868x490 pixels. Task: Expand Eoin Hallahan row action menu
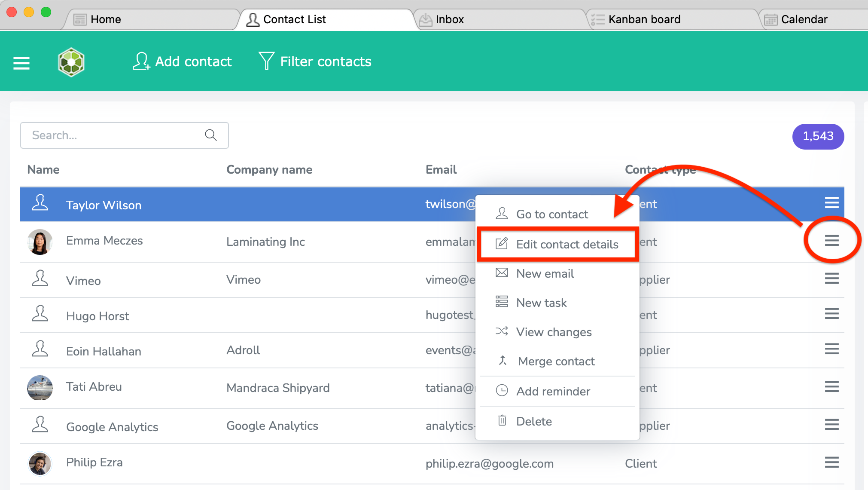[831, 349]
